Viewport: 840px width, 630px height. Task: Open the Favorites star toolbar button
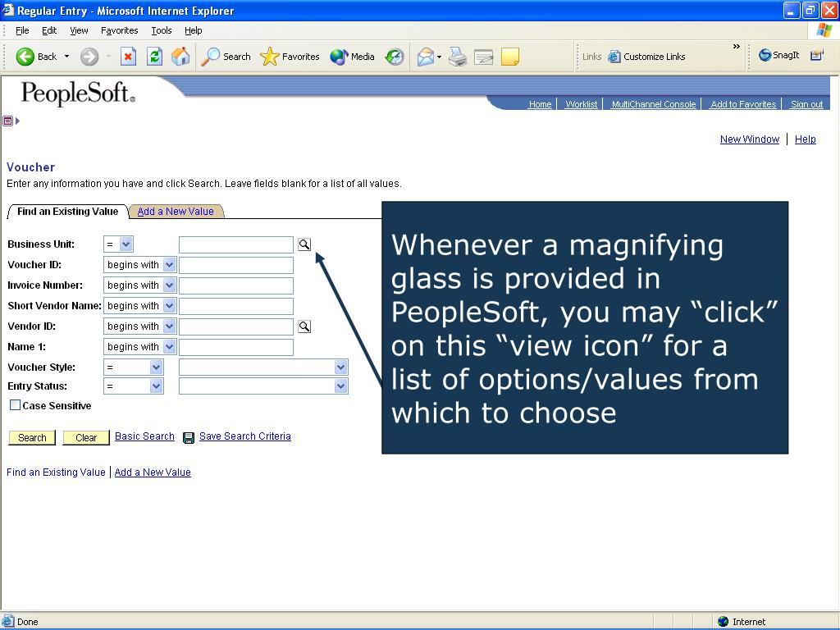click(x=290, y=57)
